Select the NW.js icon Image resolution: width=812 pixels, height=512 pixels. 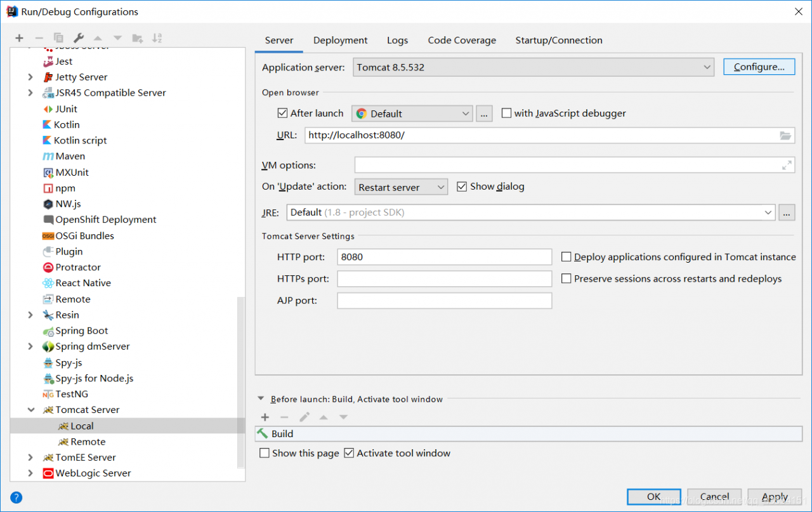point(48,204)
